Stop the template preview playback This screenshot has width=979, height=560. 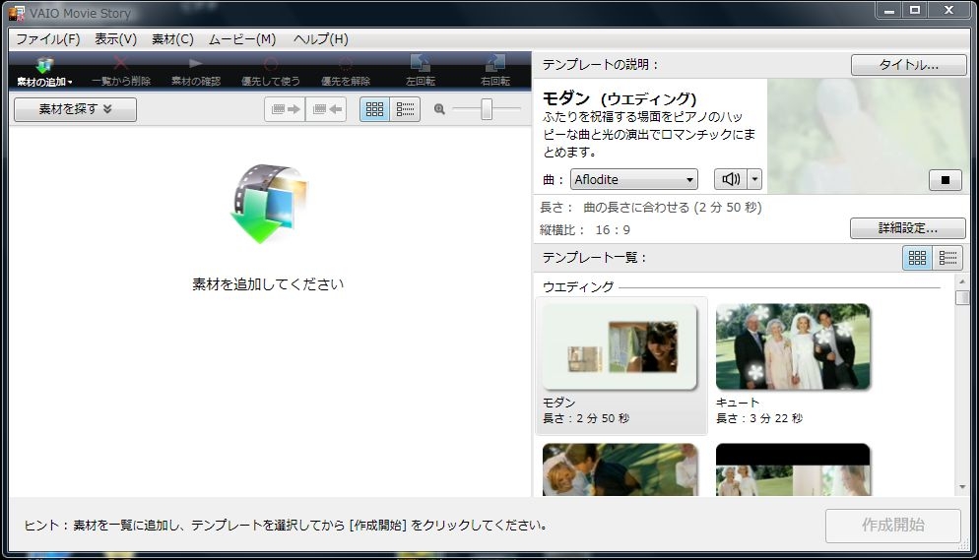(x=946, y=180)
